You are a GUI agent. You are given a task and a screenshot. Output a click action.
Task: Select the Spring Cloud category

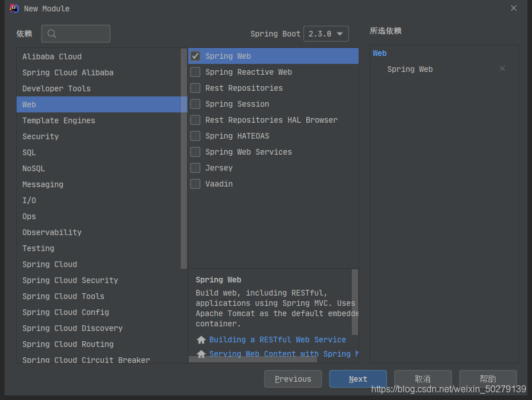[x=99, y=264]
